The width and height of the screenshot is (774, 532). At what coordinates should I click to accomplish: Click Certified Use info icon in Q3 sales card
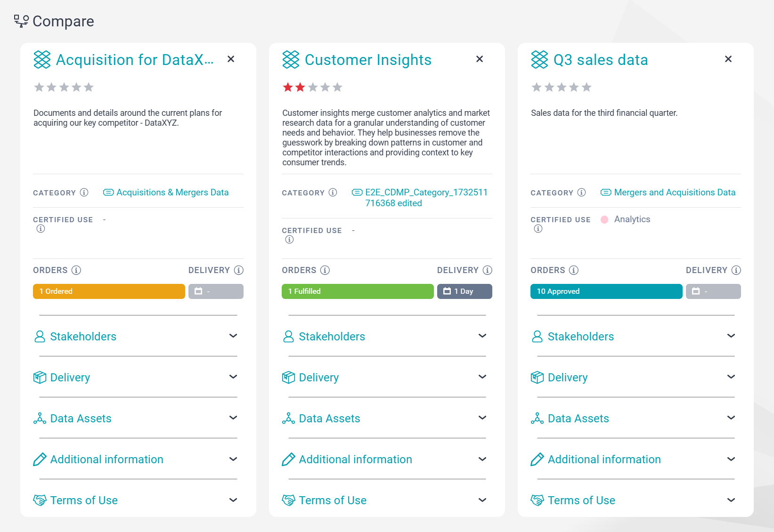(538, 229)
